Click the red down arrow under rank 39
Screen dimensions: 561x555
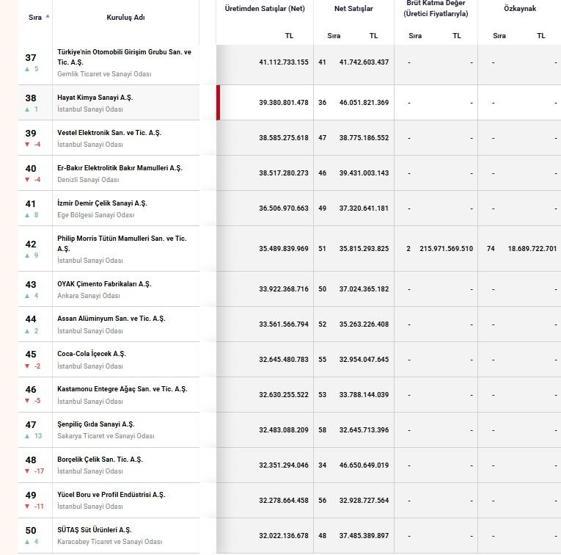(x=27, y=144)
